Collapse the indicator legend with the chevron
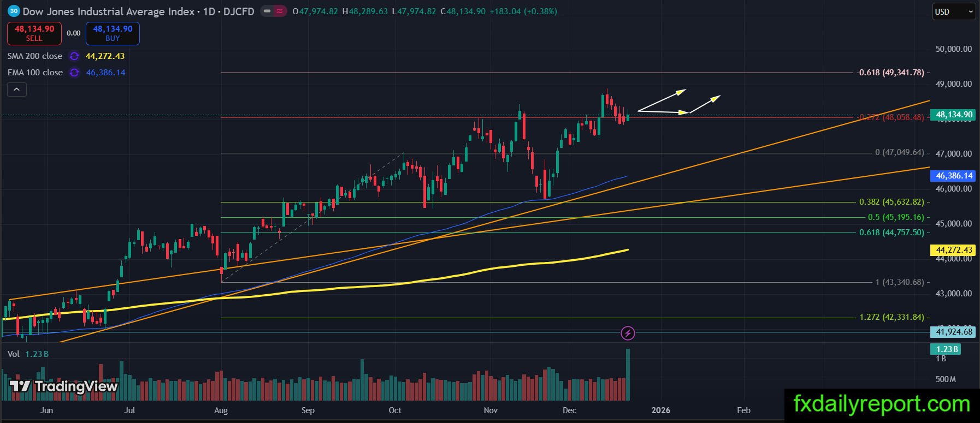Image resolution: width=980 pixels, height=423 pixels. [17, 90]
